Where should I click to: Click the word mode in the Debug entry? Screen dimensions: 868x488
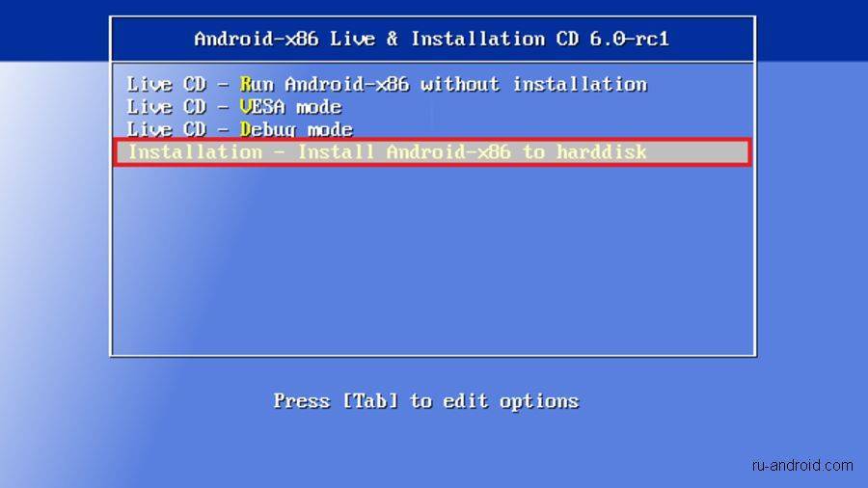330,130
